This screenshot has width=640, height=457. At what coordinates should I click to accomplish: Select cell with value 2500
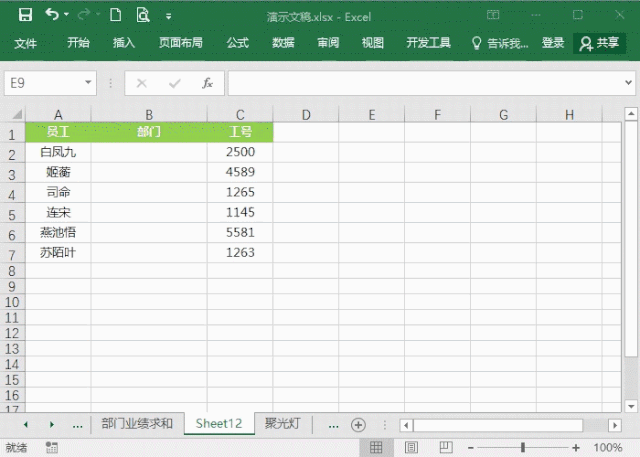tap(240, 152)
